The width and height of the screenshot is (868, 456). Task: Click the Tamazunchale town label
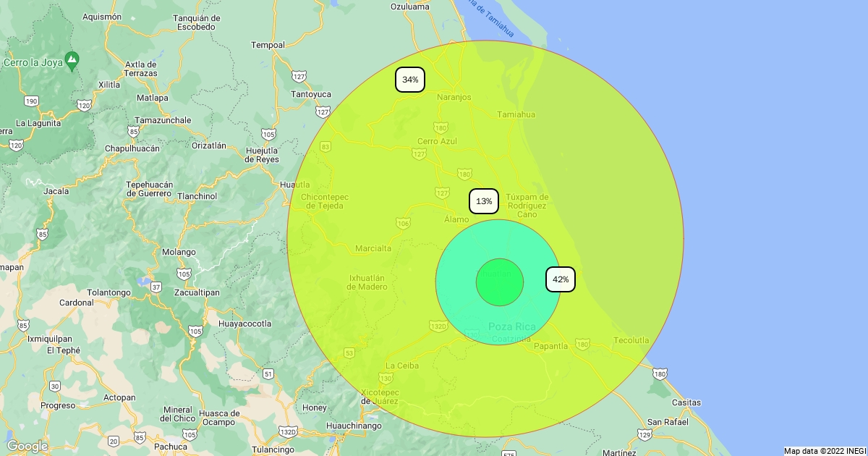[163, 120]
